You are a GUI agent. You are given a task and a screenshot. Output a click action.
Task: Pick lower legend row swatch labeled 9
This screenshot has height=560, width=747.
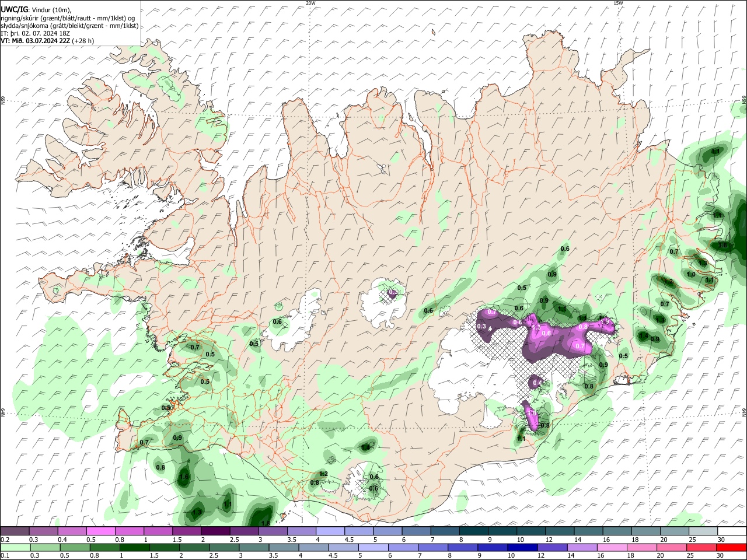[x=493, y=547]
